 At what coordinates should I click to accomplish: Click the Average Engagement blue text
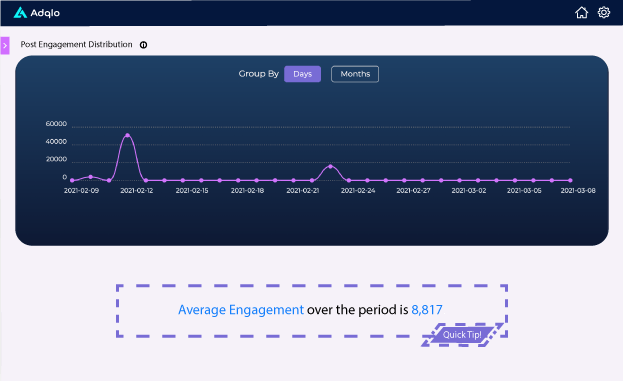coord(241,309)
